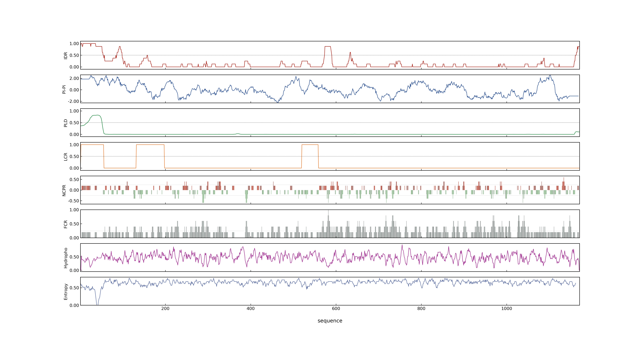Click the 400 tick label on x-axis
Screen dimensions: 644x343
(x=250, y=309)
